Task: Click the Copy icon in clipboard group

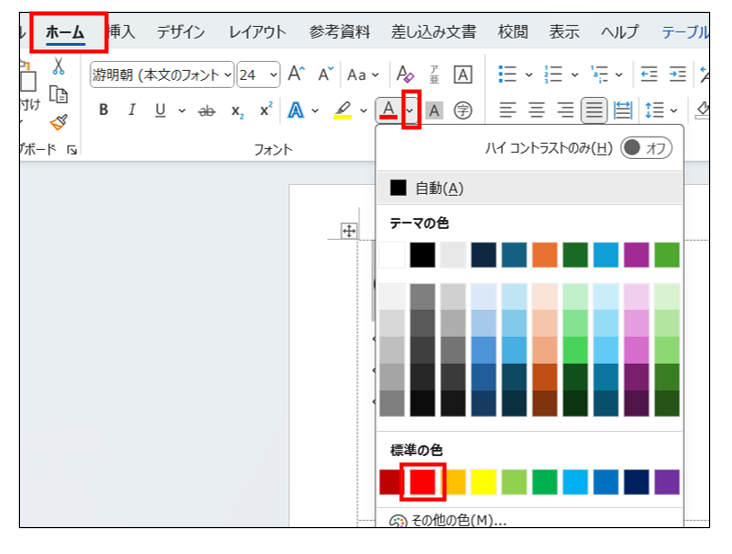Action: click(58, 94)
